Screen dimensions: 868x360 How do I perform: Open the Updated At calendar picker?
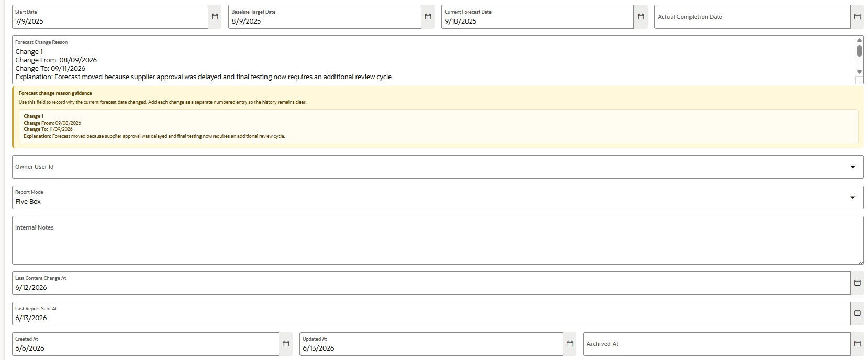coord(570,344)
